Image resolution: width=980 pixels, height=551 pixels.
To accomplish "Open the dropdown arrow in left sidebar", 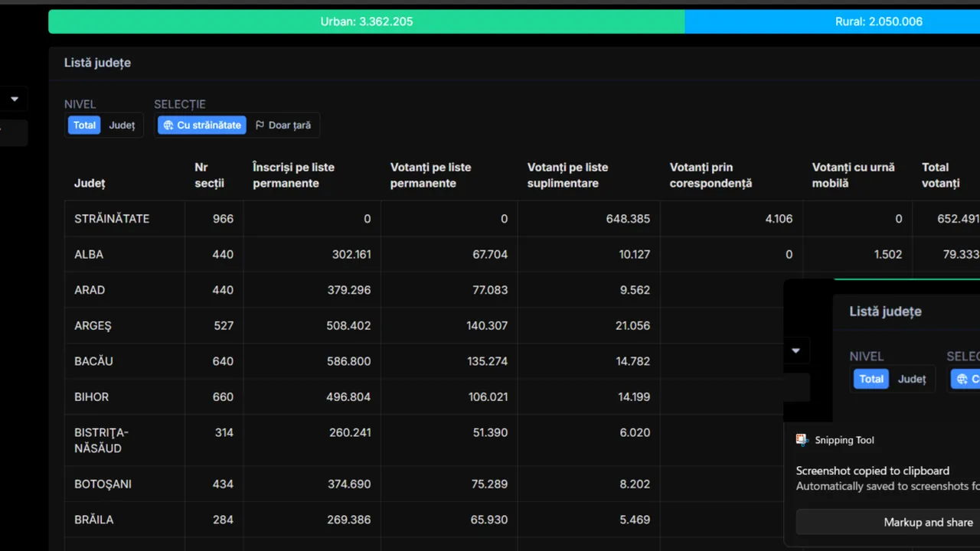I will tap(14, 99).
